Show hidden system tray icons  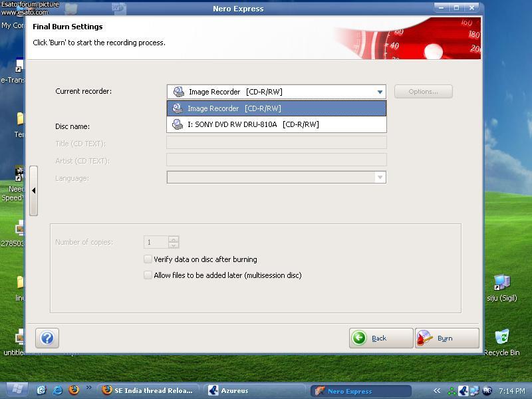pos(437,391)
